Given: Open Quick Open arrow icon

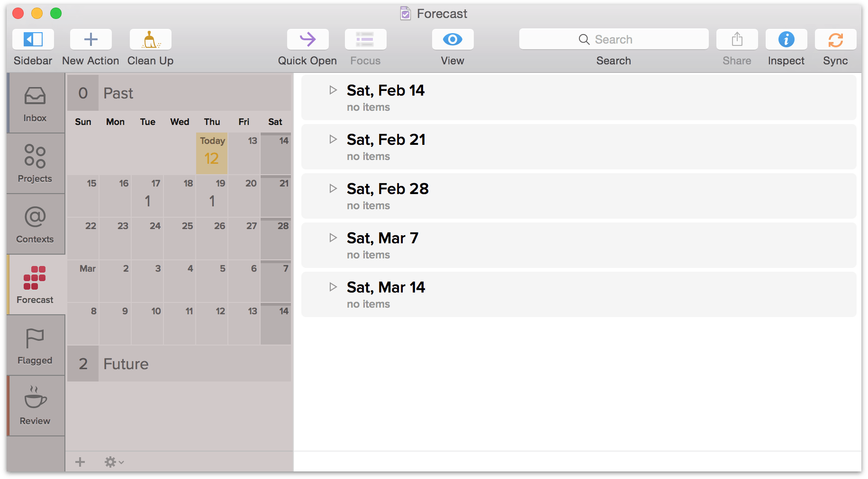Looking at the screenshot, I should (307, 39).
